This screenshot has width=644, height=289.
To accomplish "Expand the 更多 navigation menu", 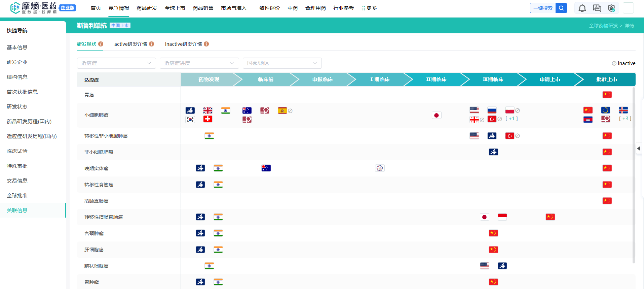I will tap(369, 8).
